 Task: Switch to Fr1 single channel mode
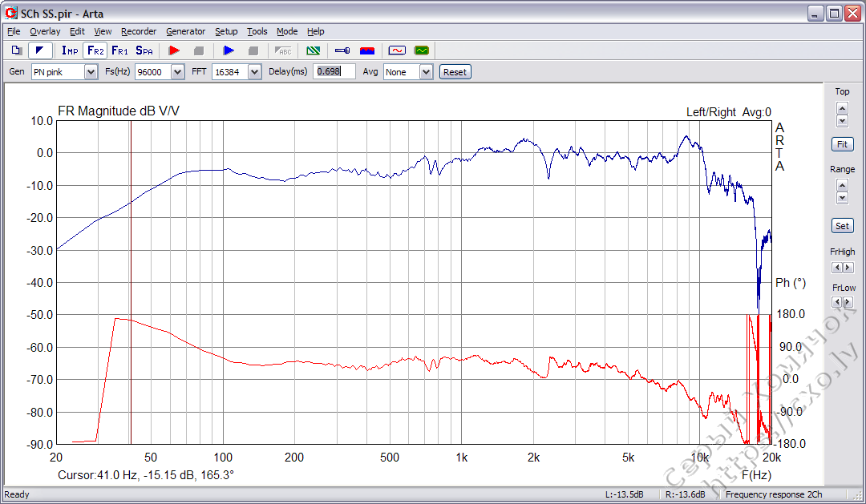click(119, 50)
